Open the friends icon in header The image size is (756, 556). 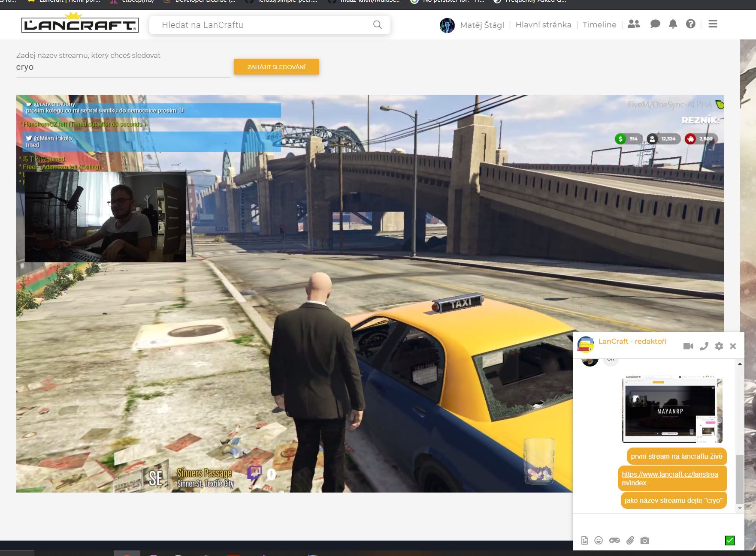click(x=634, y=24)
